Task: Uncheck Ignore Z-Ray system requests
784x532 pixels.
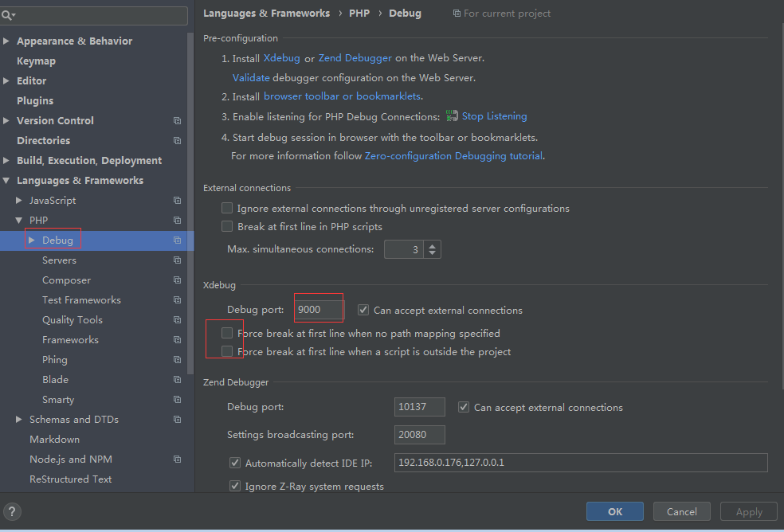Action: coord(235,486)
